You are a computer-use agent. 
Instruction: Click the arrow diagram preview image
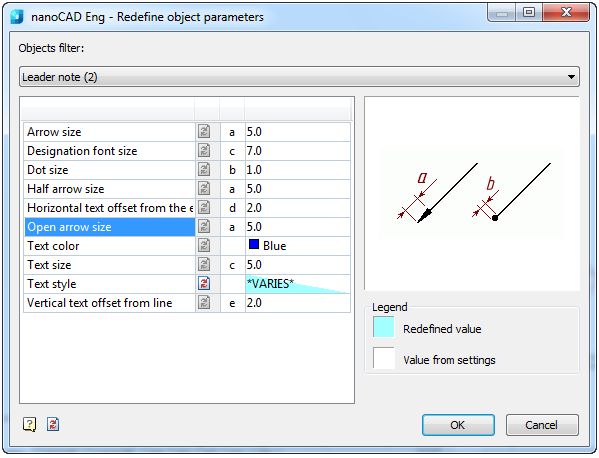point(471,193)
